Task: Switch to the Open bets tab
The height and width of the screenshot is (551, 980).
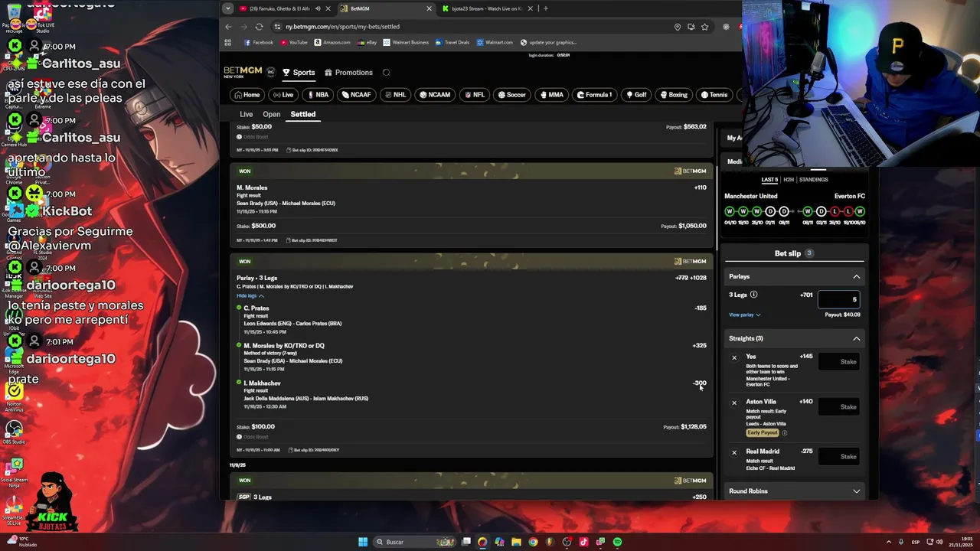Action: 271,114
